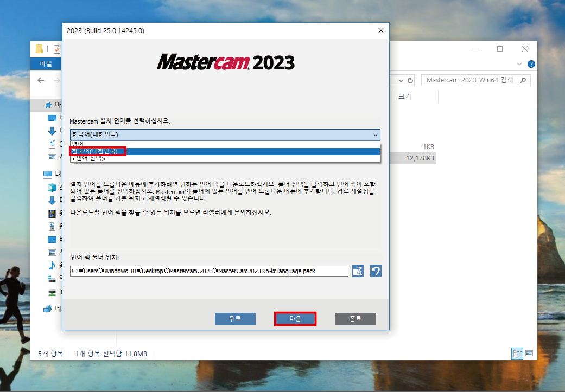Switch to large icons view in status bar
565x392 pixels.
click(529, 354)
